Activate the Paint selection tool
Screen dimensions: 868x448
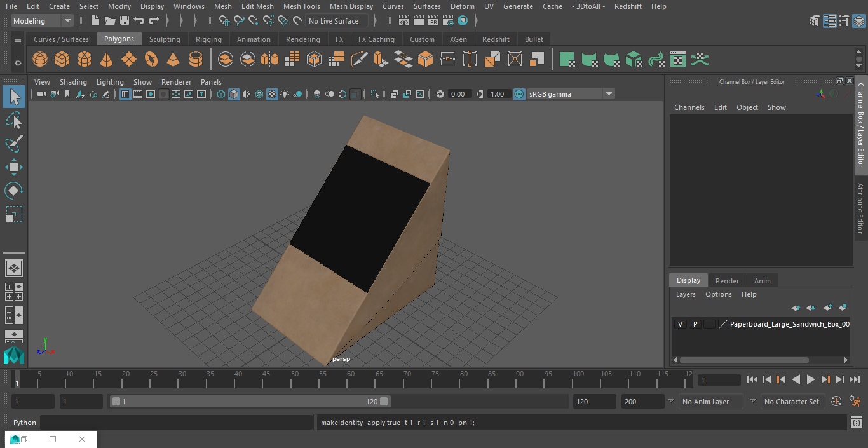(14, 144)
